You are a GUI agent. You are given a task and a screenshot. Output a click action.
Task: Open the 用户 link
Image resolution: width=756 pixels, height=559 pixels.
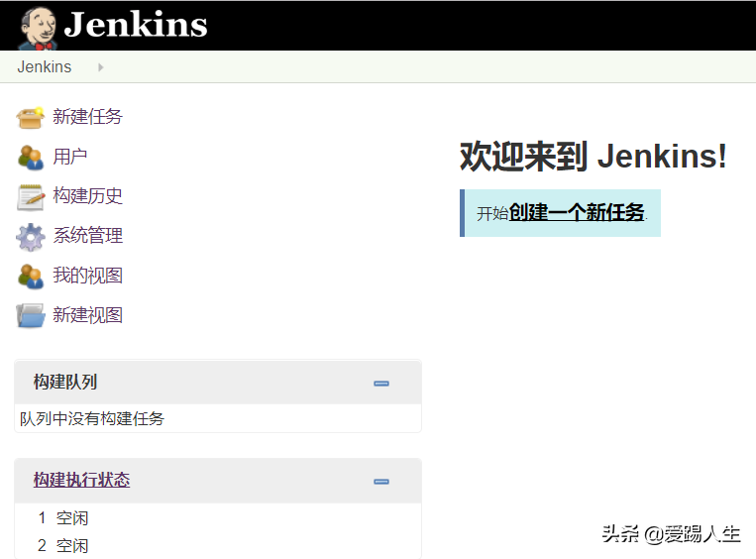(70, 157)
